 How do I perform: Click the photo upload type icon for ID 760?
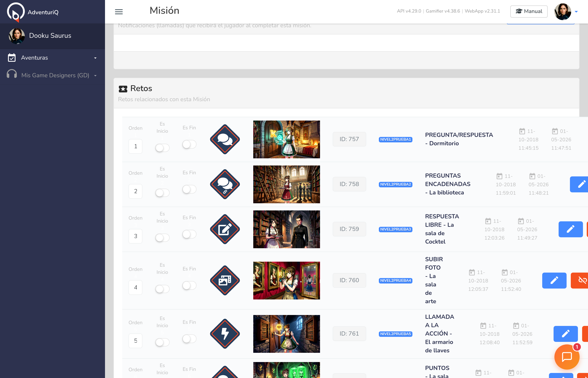tap(225, 280)
